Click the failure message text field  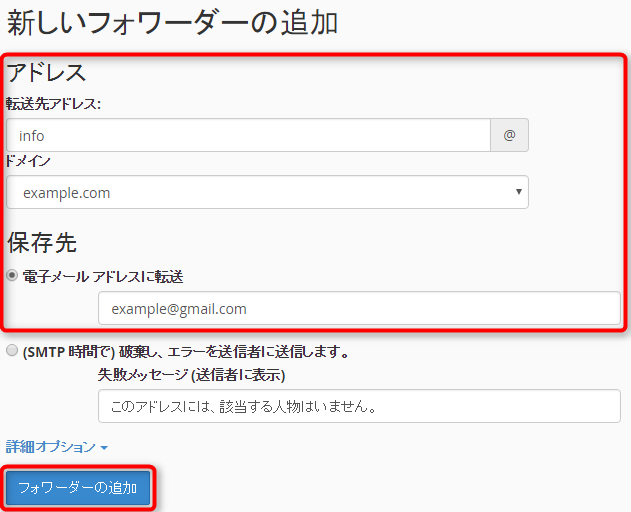[359, 407]
